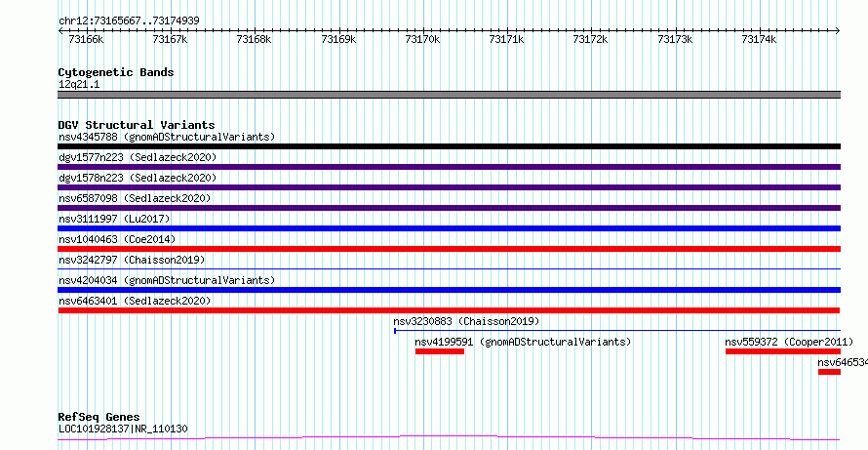Click the purple dgv1577n223 variant bar

449,167
